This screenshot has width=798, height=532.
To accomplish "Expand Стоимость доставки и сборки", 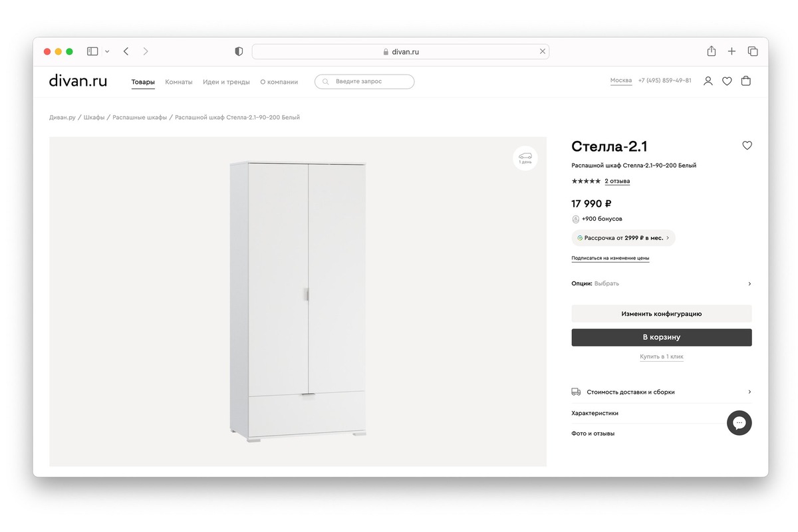I will tap(662, 392).
